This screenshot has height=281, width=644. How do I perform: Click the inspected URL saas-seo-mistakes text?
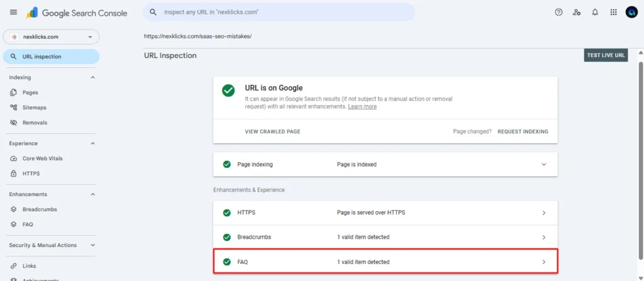pos(197,36)
